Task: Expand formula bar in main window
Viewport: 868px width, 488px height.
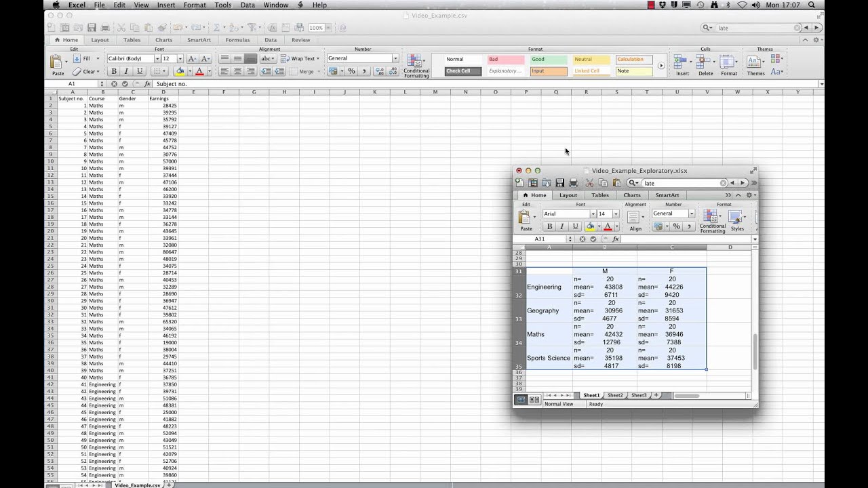Action: [x=821, y=84]
